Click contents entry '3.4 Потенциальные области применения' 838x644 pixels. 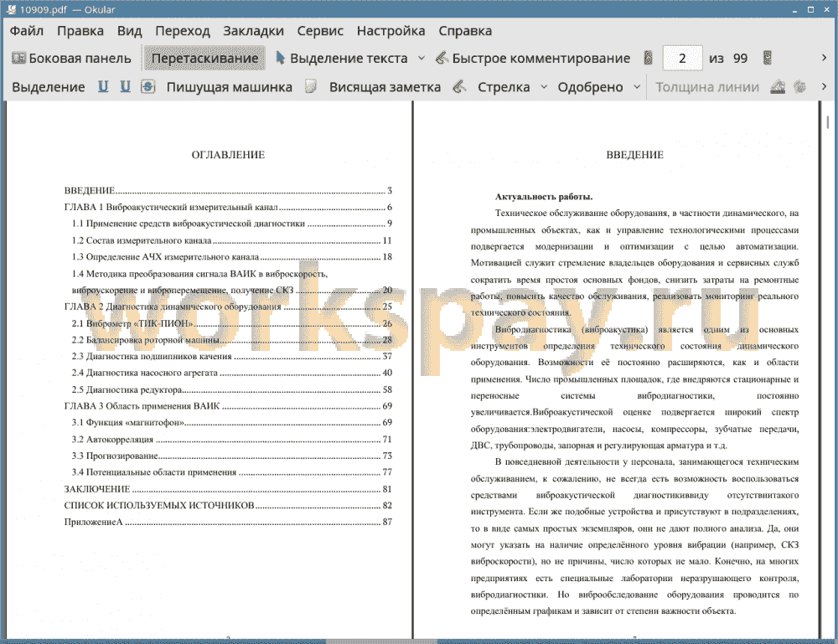coord(232,472)
